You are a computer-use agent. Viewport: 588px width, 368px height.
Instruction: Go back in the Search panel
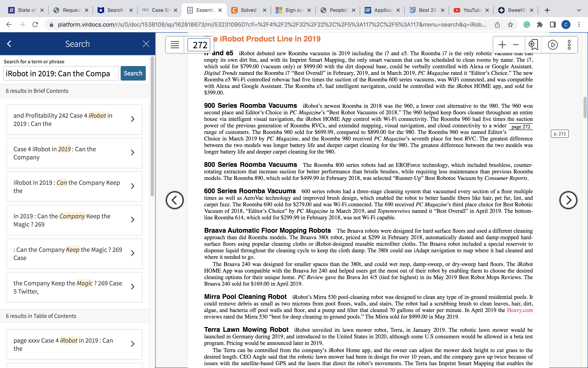click(9, 44)
